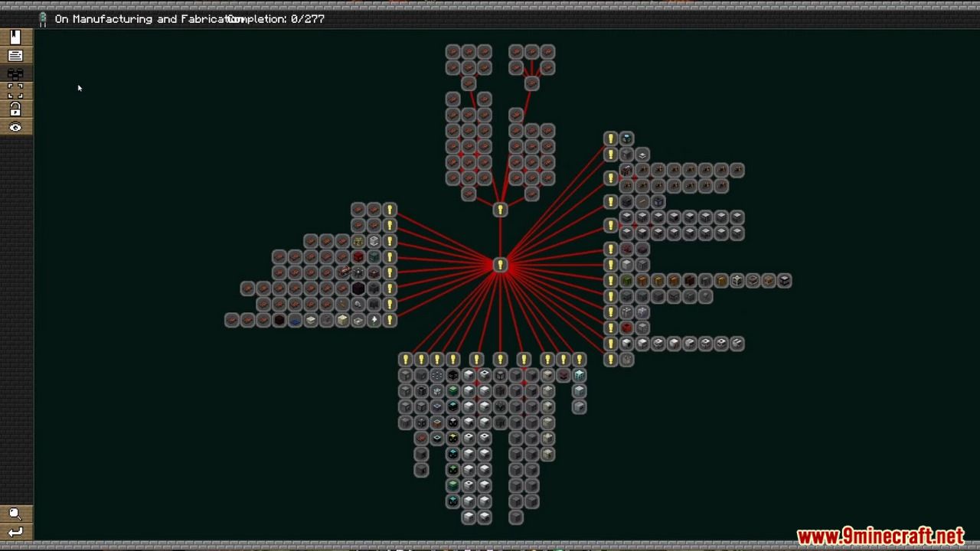Select the leftmost exclamation node of bottom row
This screenshot has height=551, width=980.
click(406, 359)
